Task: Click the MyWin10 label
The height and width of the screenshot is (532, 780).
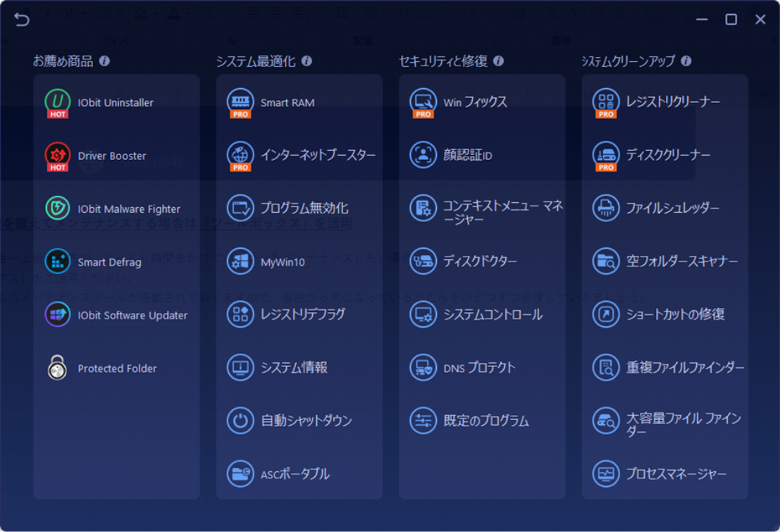Action: pos(283,262)
